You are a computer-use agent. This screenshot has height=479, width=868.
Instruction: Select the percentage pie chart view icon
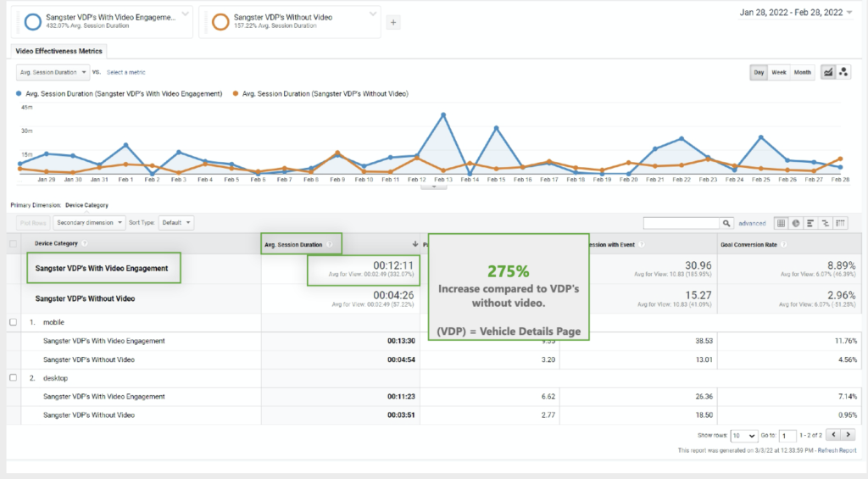(x=796, y=223)
